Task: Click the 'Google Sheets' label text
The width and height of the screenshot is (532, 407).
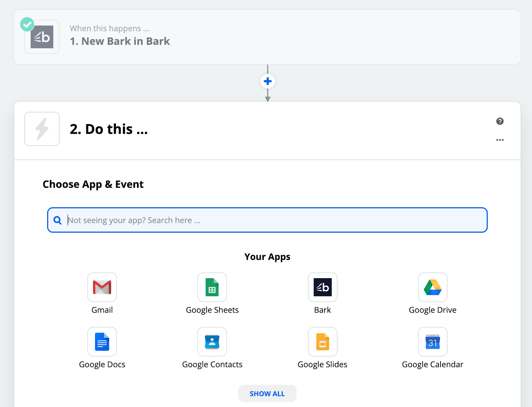Action: 212,310
